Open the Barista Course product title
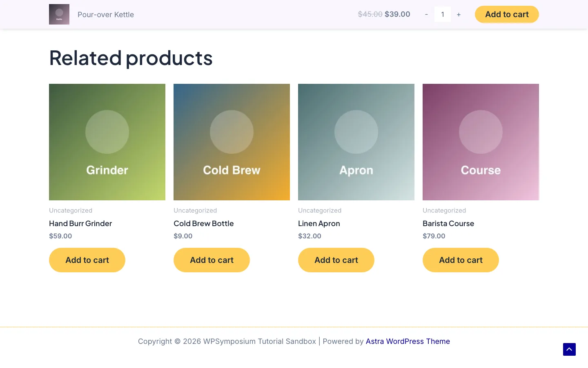The image size is (588, 368). click(448, 224)
